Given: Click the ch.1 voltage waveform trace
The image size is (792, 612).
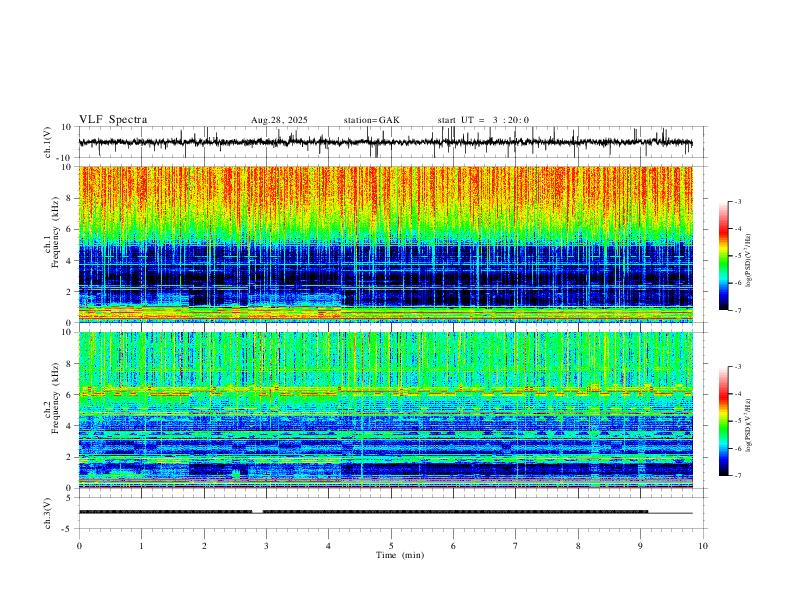Looking at the screenshot, I should (x=385, y=142).
